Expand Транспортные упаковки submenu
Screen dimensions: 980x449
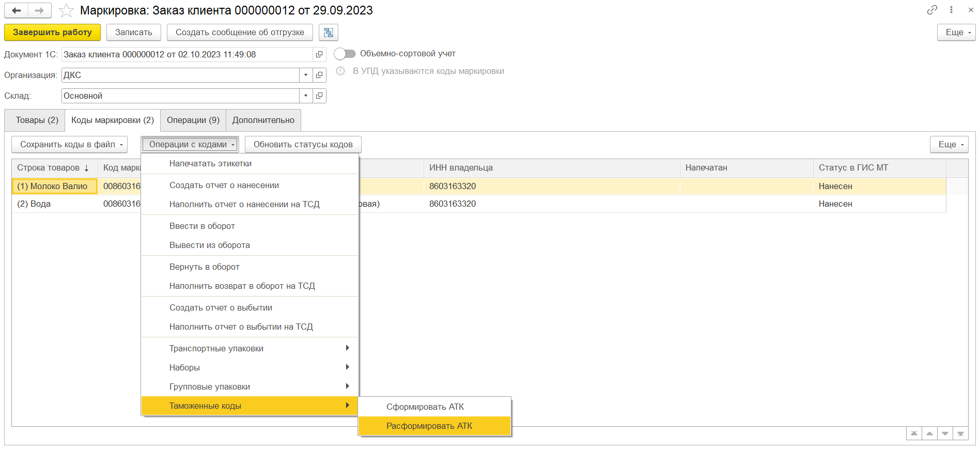[x=250, y=348]
